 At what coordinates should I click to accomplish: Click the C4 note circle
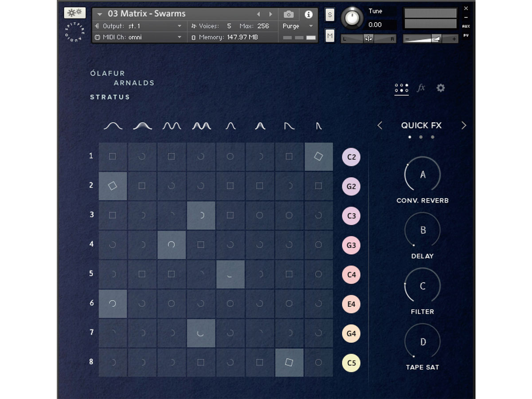tap(351, 274)
